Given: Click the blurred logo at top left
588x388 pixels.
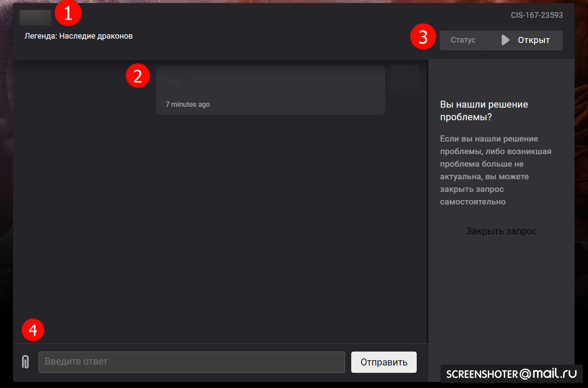Looking at the screenshot, I should pos(35,17).
